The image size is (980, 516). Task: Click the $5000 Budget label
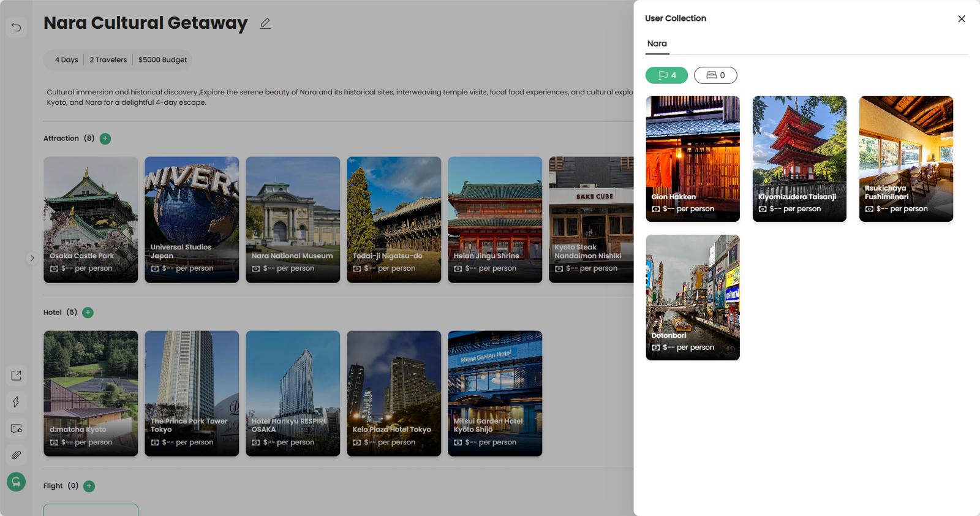click(x=162, y=60)
